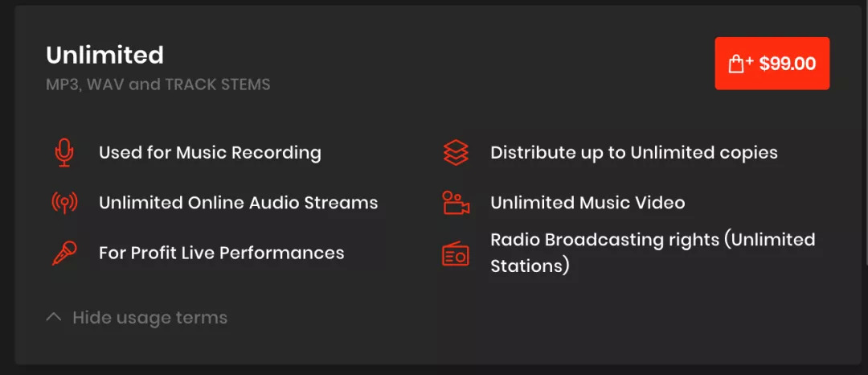The height and width of the screenshot is (375, 868).
Task: Collapse usage terms with the chevron arrow
Action: pos(54,318)
